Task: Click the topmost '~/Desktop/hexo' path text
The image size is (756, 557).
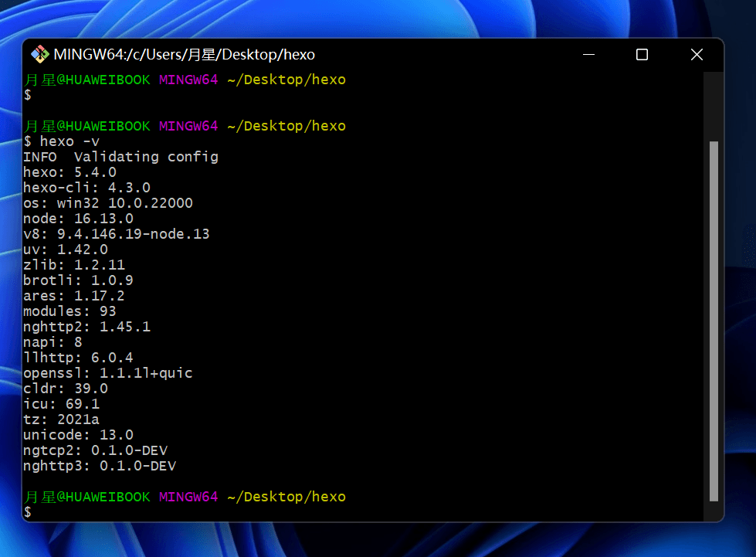Action: click(x=286, y=80)
